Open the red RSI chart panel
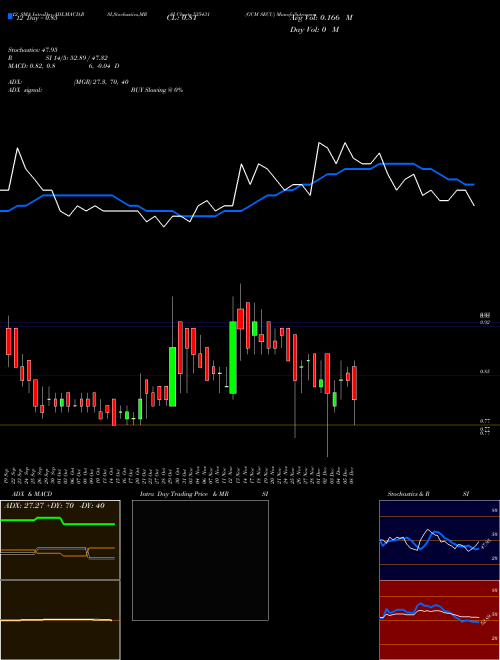The height and width of the screenshot is (660, 500). 439,620
